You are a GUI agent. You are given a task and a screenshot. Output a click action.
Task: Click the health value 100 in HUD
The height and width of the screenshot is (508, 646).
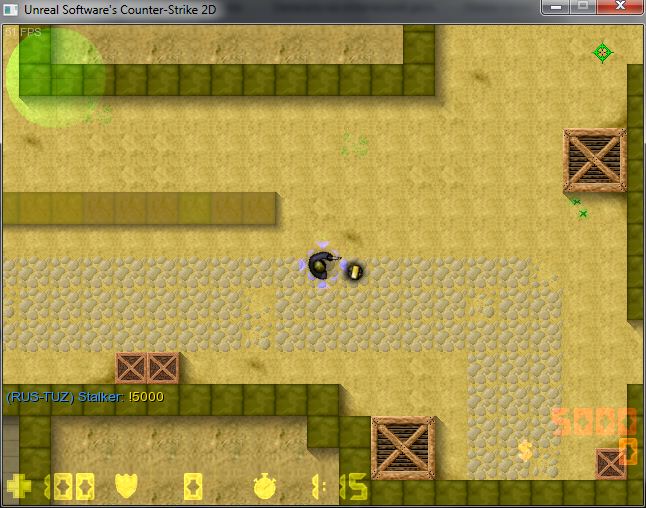click(70, 487)
